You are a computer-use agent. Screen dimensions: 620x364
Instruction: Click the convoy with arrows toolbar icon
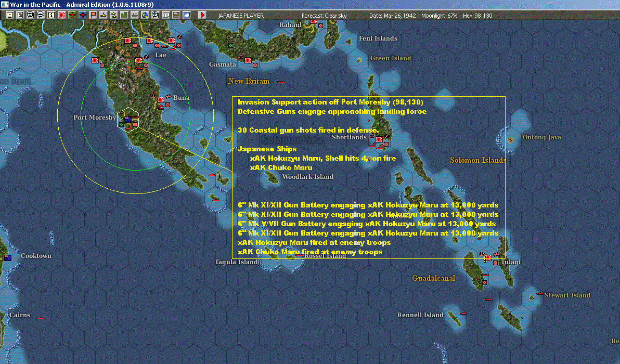134,15
